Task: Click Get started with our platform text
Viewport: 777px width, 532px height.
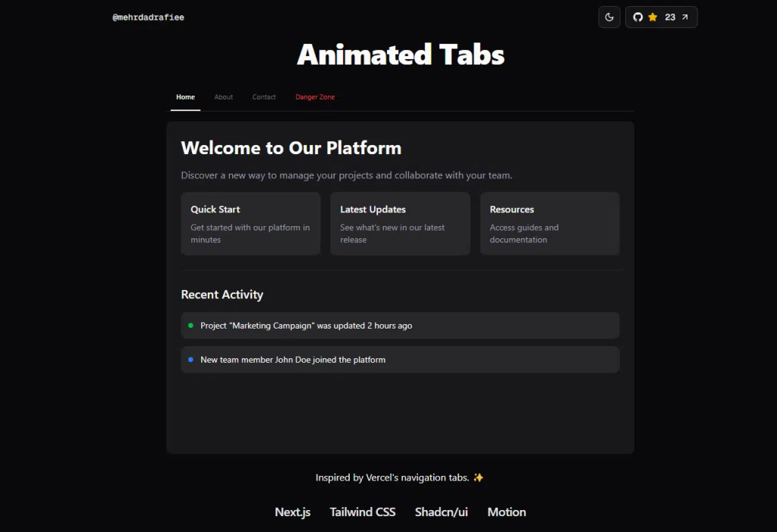Action: point(250,234)
